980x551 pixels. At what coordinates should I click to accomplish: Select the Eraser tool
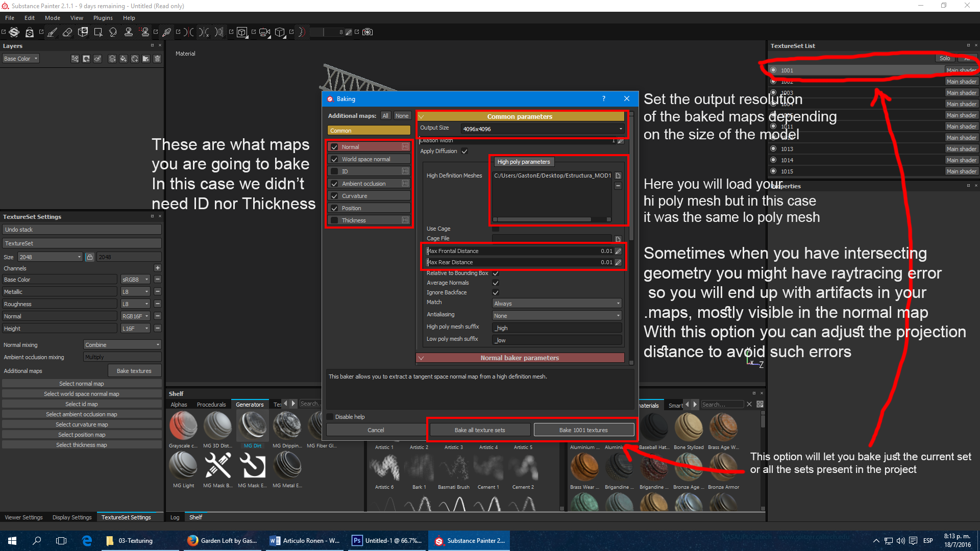[x=67, y=32]
